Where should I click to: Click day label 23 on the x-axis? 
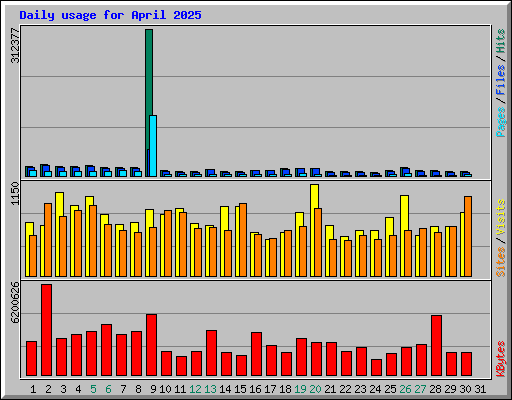(360, 389)
